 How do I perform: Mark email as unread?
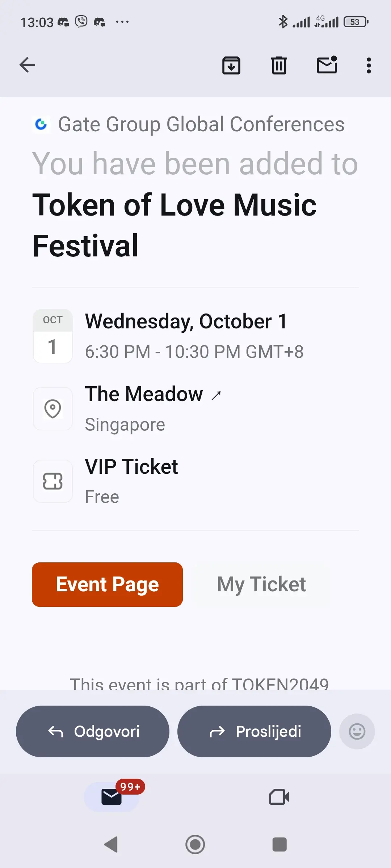(327, 65)
